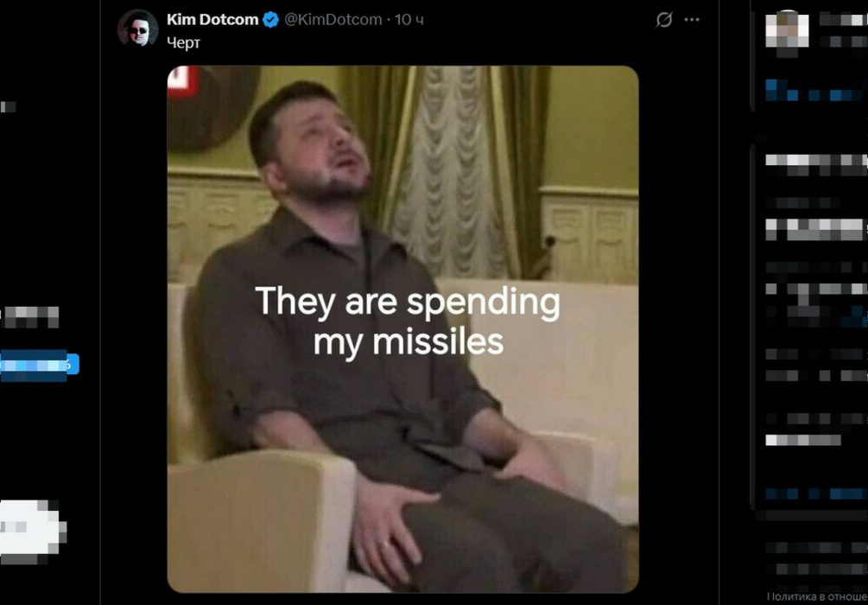This screenshot has height=605, width=868.
Task: Open the "Политика в отношении" footer link
Action: (x=816, y=596)
